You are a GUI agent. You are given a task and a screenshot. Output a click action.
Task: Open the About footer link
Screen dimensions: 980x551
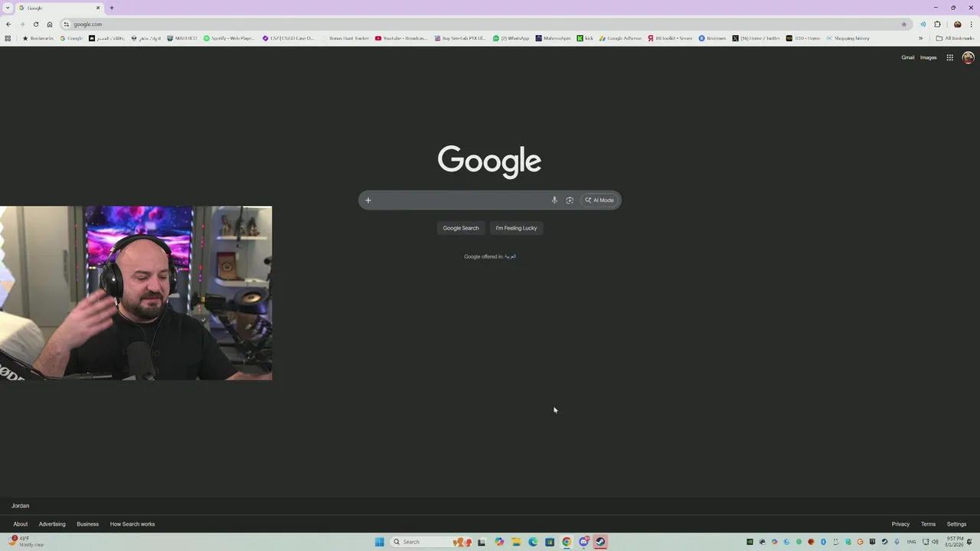point(21,524)
